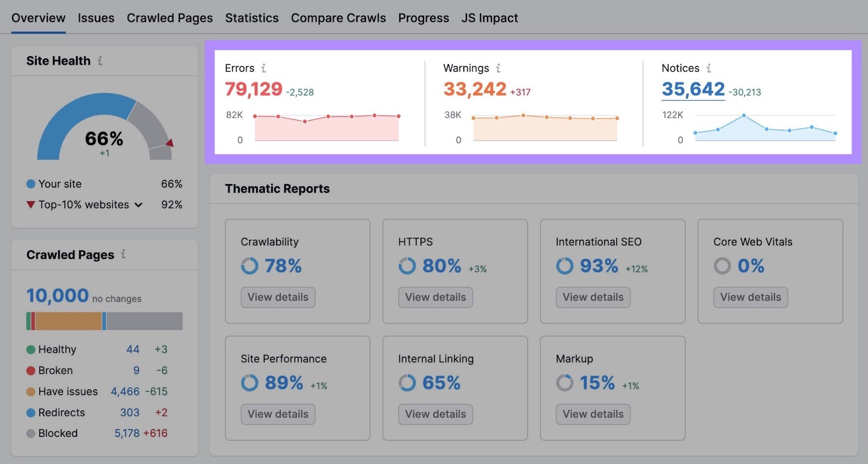Click the Site Health 66% gauge
The image size is (868, 464).
[x=104, y=130]
